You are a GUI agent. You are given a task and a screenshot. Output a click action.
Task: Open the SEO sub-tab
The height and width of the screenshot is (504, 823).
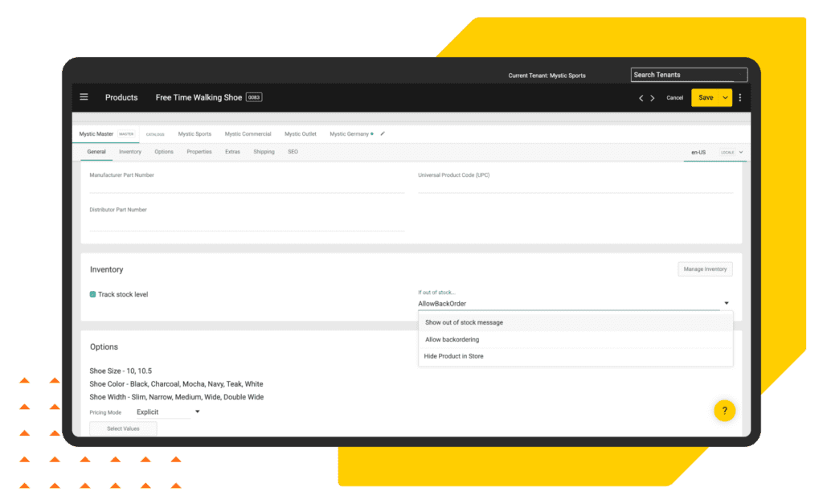point(293,152)
